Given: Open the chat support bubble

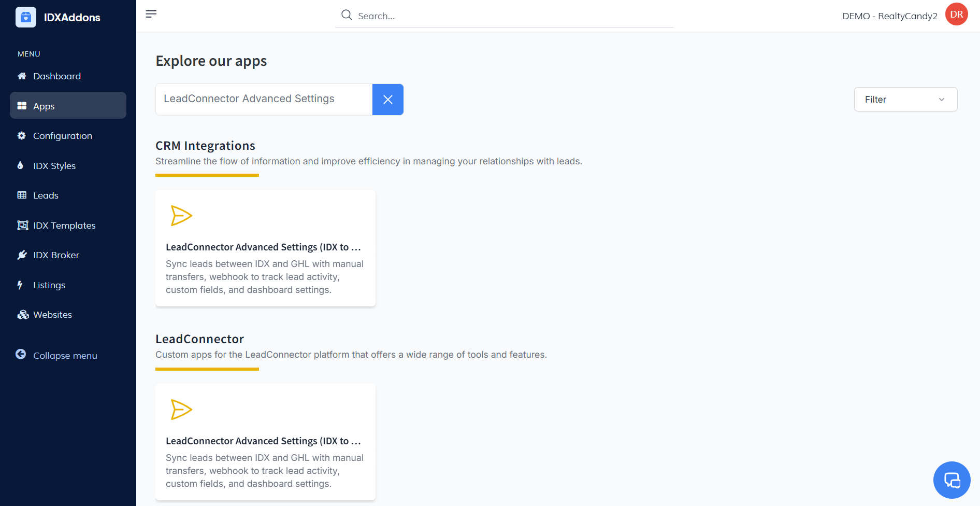Looking at the screenshot, I should pyautogui.click(x=952, y=480).
